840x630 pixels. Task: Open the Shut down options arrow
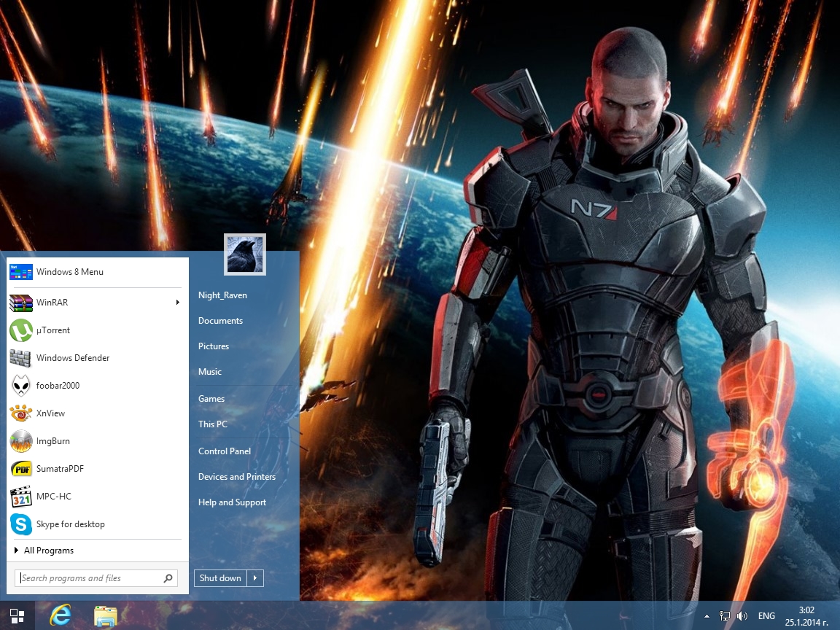click(255, 578)
